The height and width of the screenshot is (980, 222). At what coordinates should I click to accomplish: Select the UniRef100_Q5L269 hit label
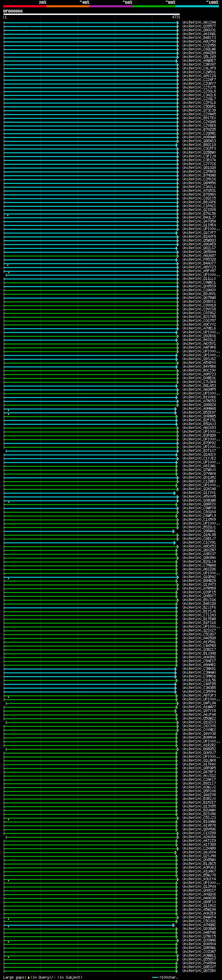click(x=199, y=57)
